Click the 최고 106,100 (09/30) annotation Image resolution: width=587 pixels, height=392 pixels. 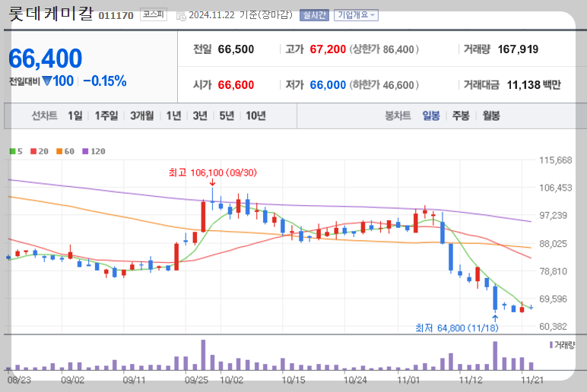tap(213, 172)
